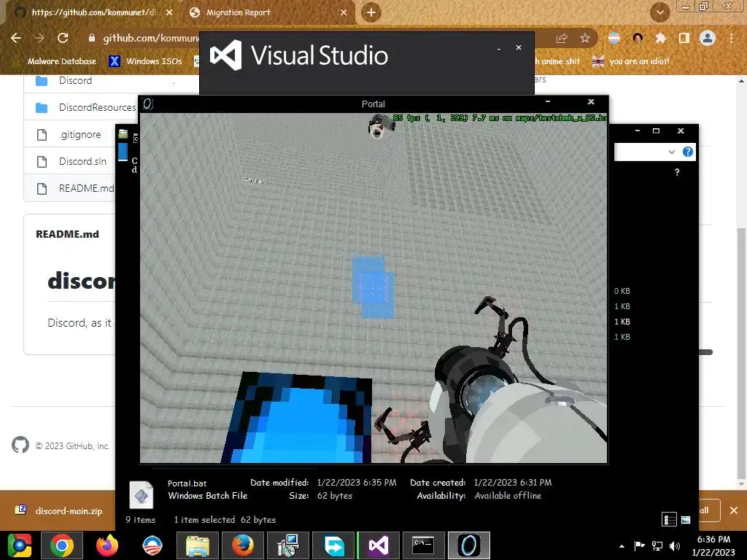Toggle Chrome's side panel
Screen dimensions: 747x560
tap(684, 38)
